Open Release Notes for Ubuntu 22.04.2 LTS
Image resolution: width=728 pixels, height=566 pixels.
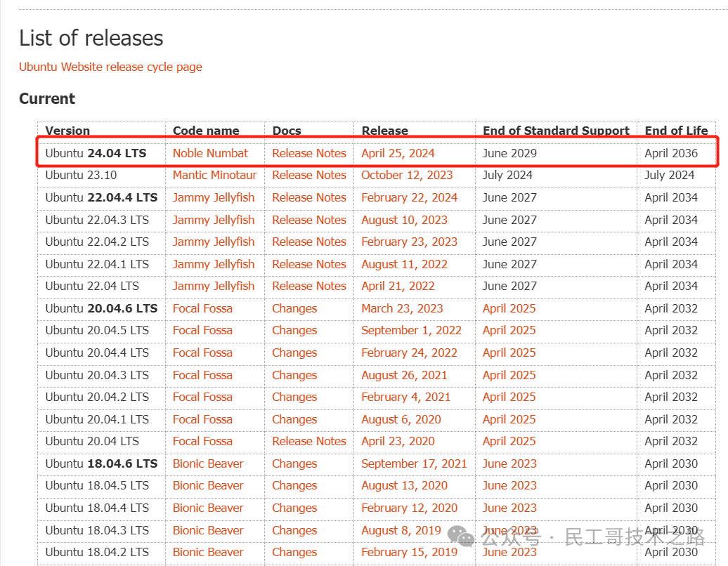click(x=309, y=242)
